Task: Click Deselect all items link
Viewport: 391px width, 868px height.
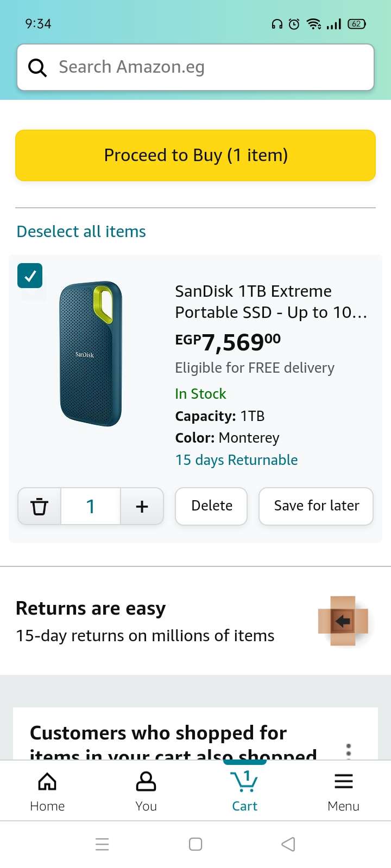Action: click(81, 232)
